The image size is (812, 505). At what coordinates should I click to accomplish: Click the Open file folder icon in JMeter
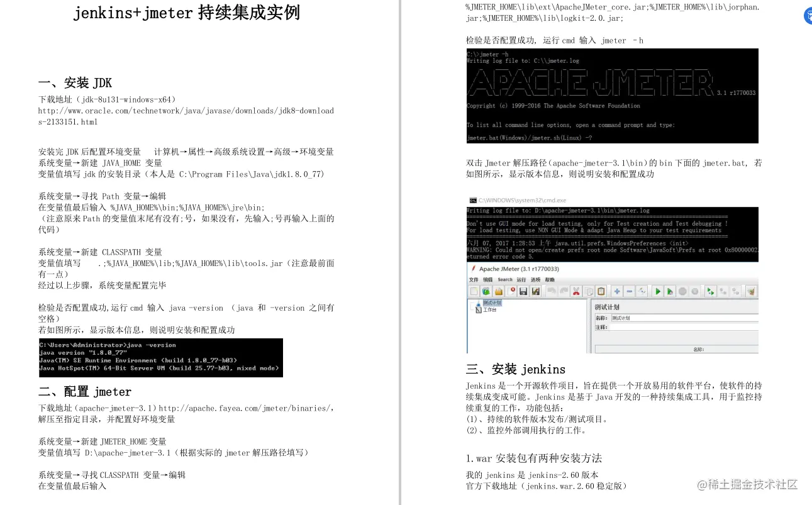pos(499,291)
